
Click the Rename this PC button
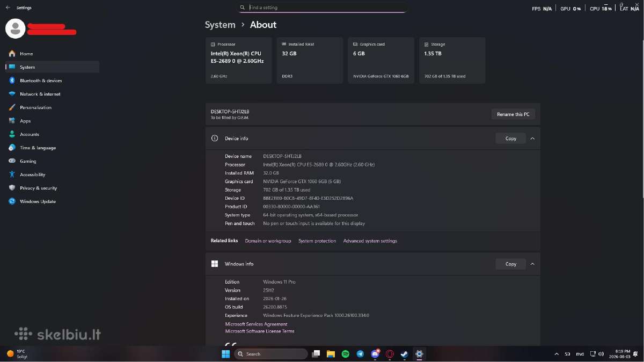coord(513,114)
